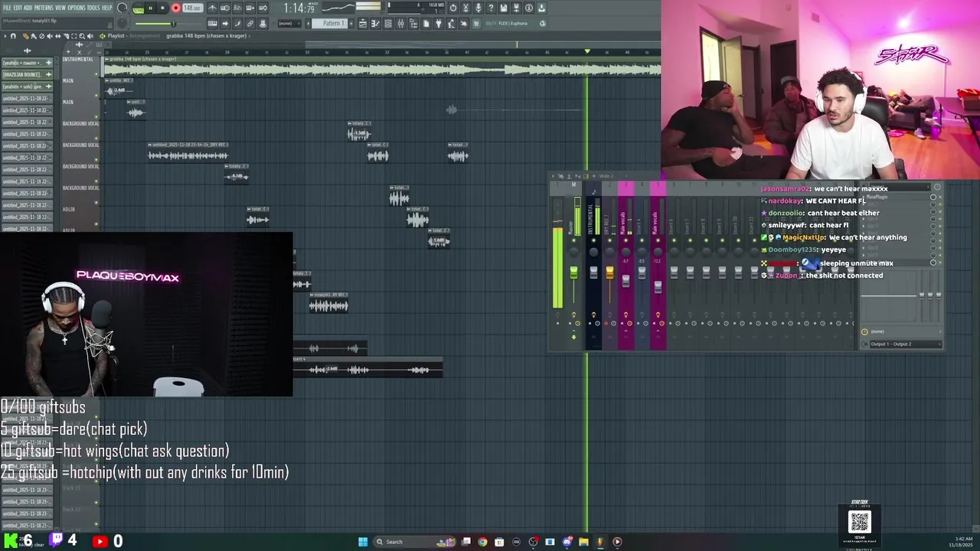The image size is (980, 551).
Task: Open the browser view toolbar icon
Action: click(x=413, y=23)
